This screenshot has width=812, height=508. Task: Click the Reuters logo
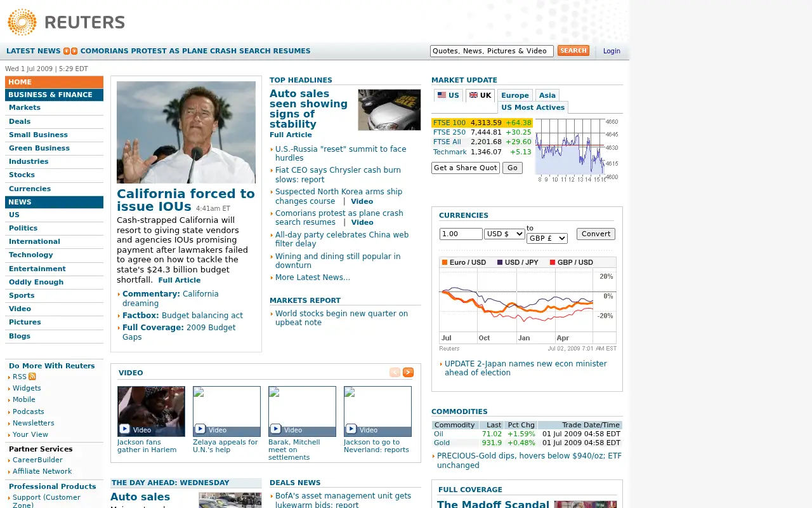[x=66, y=22]
